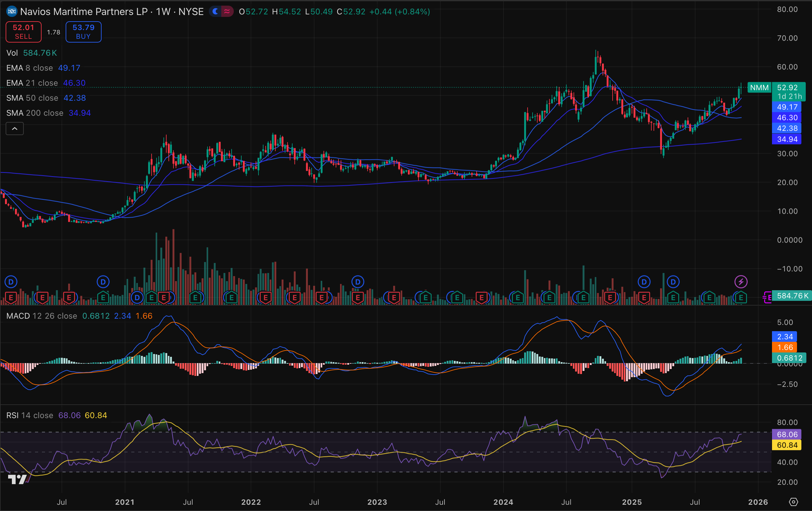The width and height of the screenshot is (812, 511).
Task: Click the purple lightning bolt event marker
Action: pos(741,282)
